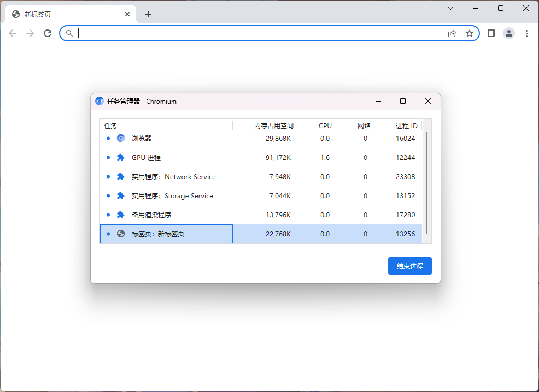The height and width of the screenshot is (392, 539).
Task: Sort by 进程 ID column header
Action: click(406, 126)
